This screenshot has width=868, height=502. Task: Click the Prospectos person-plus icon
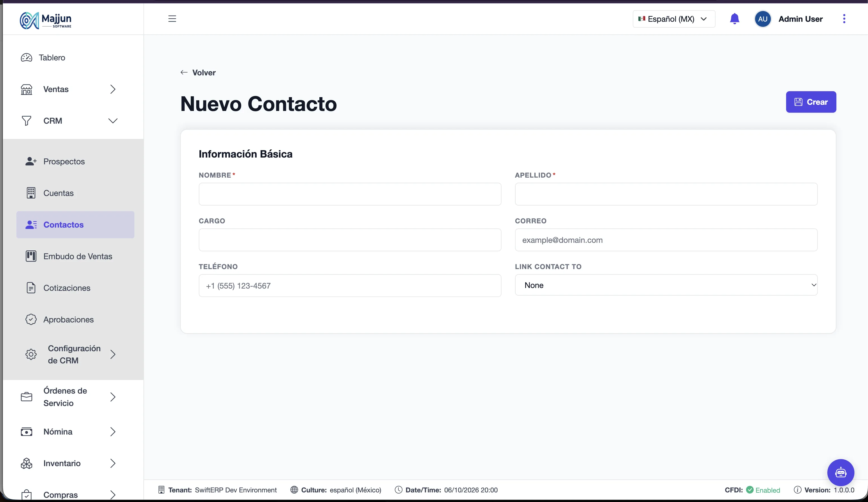click(x=31, y=161)
